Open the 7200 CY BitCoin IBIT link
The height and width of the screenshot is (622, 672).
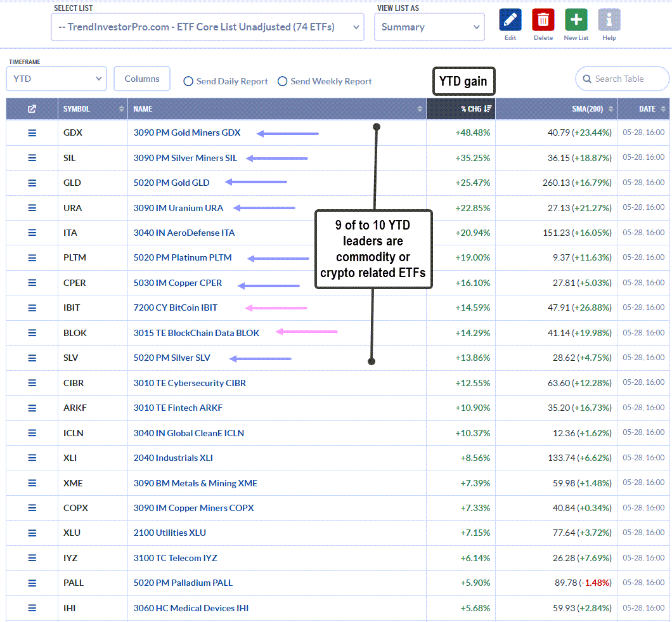point(175,308)
